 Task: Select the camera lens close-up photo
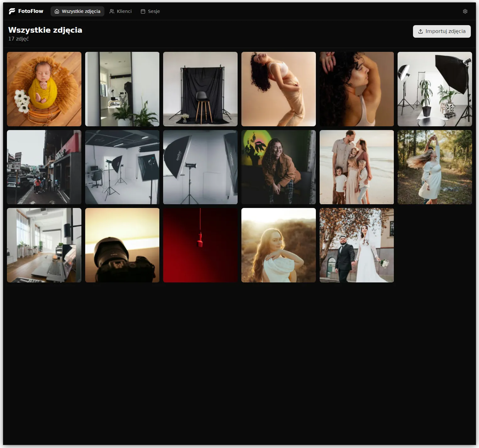pyautogui.click(x=122, y=245)
